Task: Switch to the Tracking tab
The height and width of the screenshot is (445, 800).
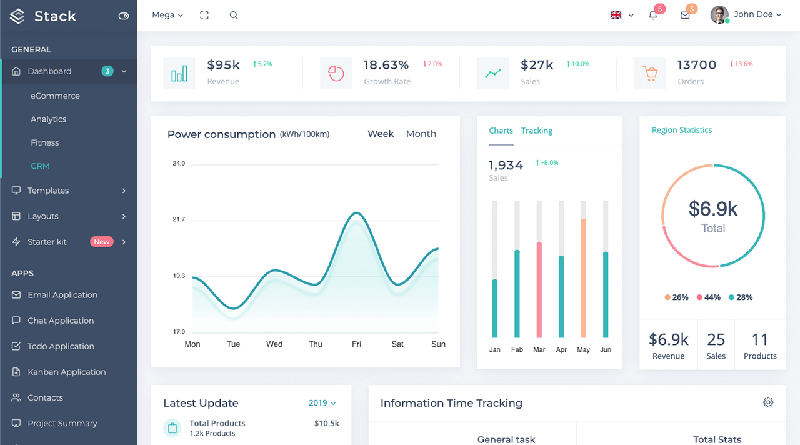Action: click(x=536, y=131)
